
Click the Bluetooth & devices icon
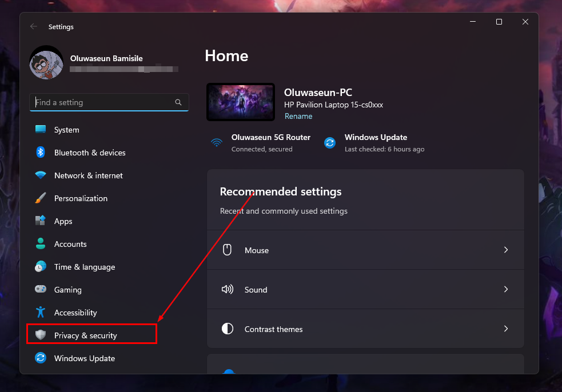[x=41, y=153]
